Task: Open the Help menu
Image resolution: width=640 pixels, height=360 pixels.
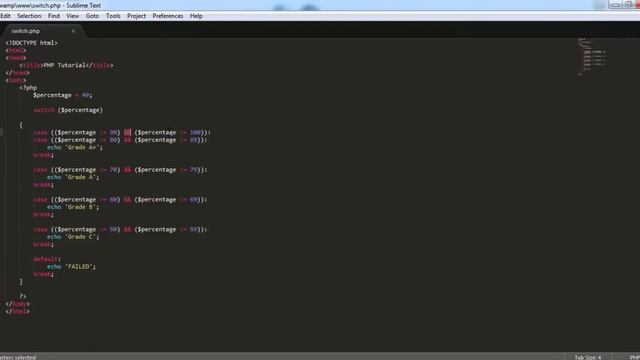Action: pyautogui.click(x=196, y=16)
